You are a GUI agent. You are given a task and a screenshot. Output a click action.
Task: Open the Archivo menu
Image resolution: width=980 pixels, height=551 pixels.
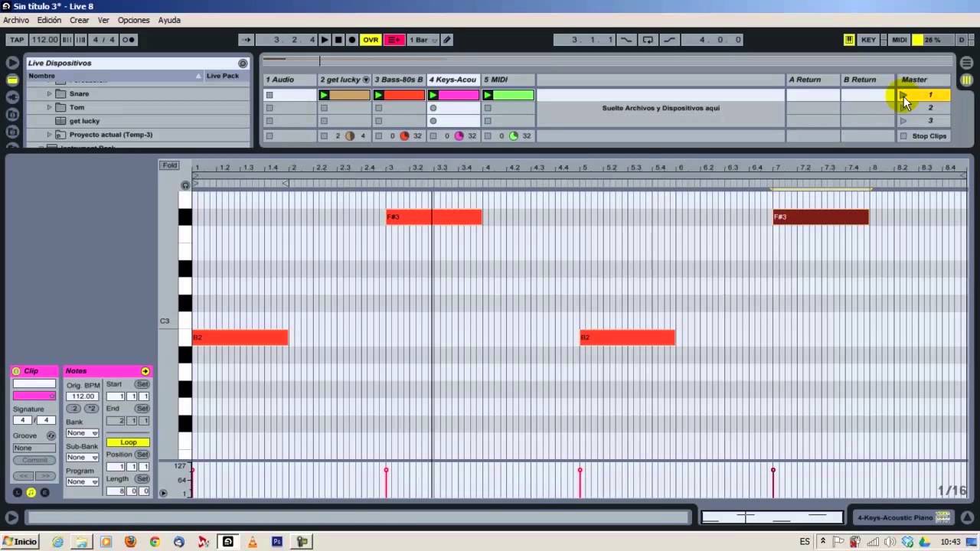pyautogui.click(x=16, y=20)
